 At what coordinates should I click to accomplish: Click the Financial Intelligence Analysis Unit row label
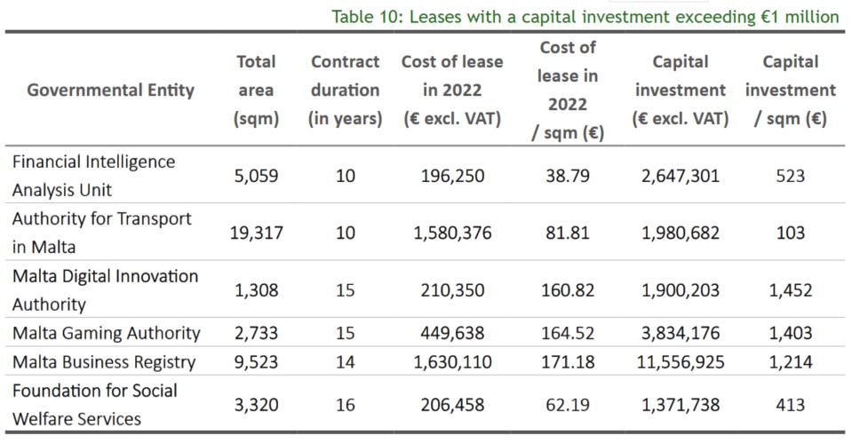tap(93, 176)
